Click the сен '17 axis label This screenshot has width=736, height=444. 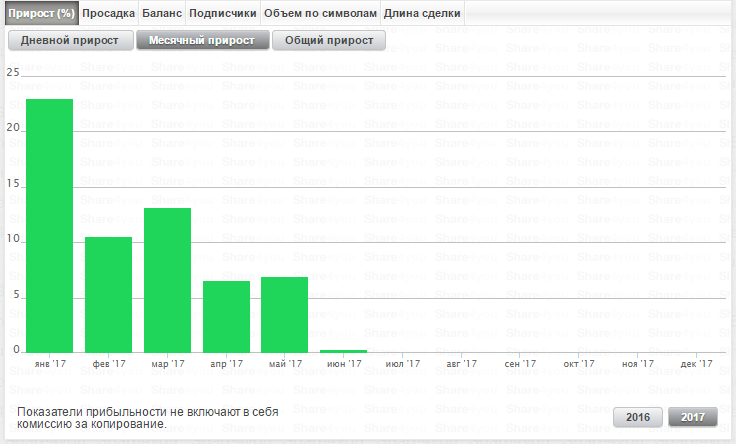pyautogui.click(x=520, y=364)
